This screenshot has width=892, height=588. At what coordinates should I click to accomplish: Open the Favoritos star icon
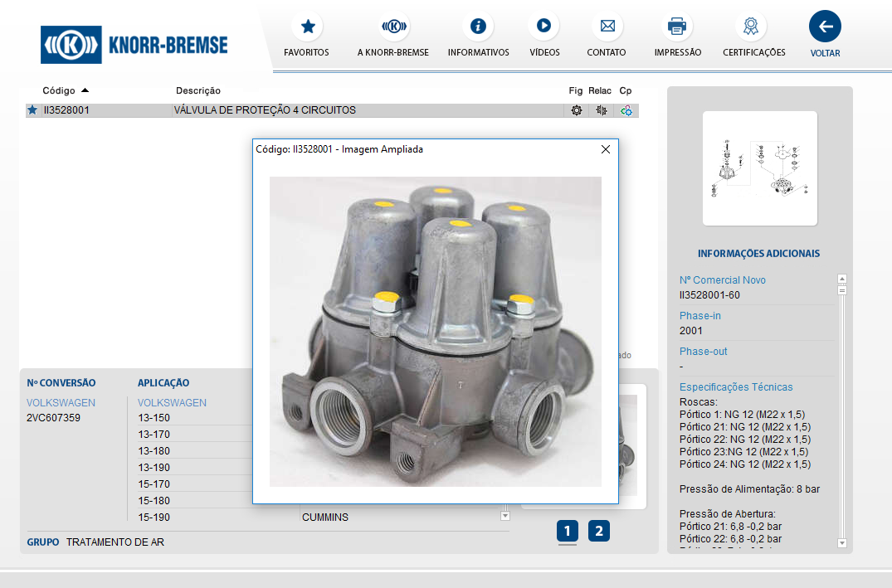pyautogui.click(x=307, y=27)
